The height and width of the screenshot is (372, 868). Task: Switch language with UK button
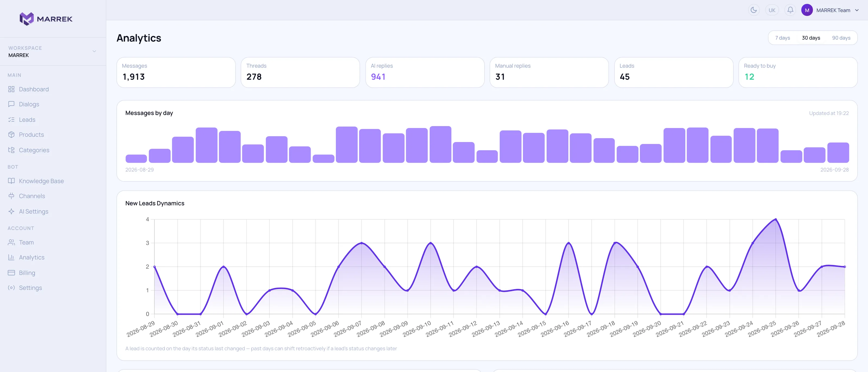point(772,10)
